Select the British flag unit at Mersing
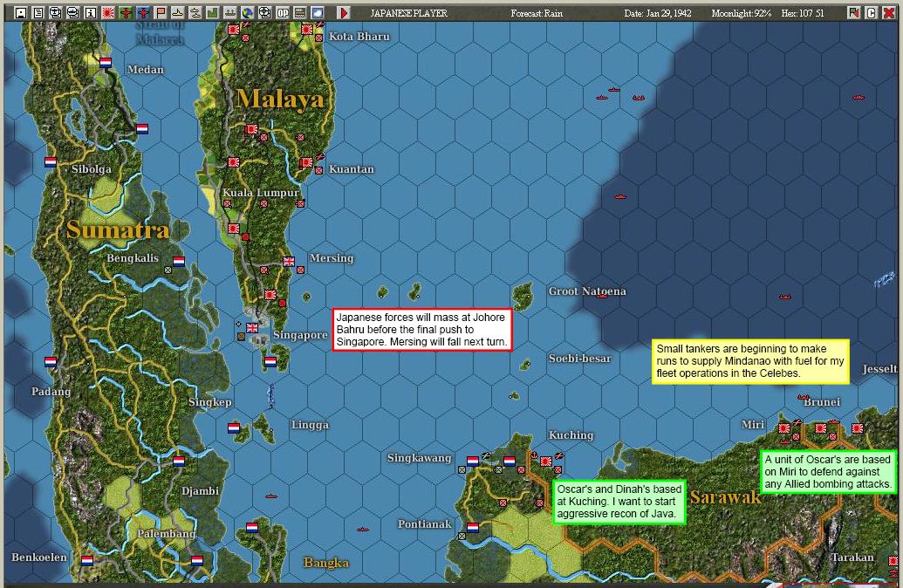This screenshot has width=903, height=588. (x=289, y=262)
